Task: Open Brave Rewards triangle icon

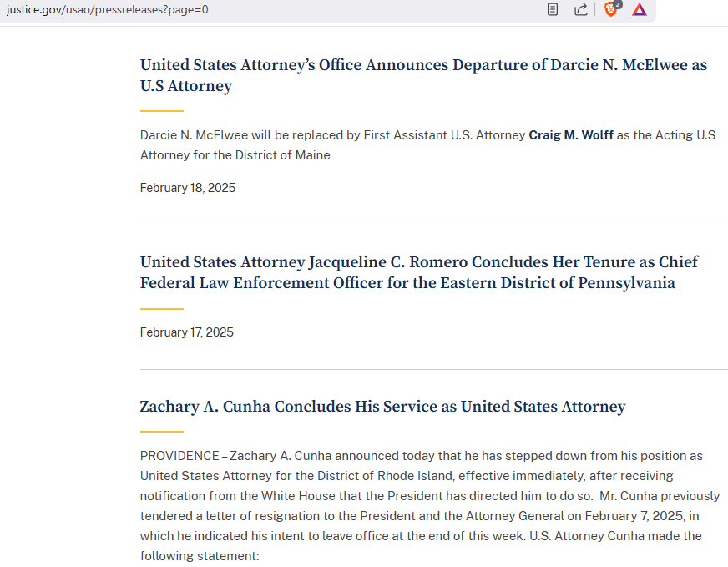Action: (x=640, y=9)
